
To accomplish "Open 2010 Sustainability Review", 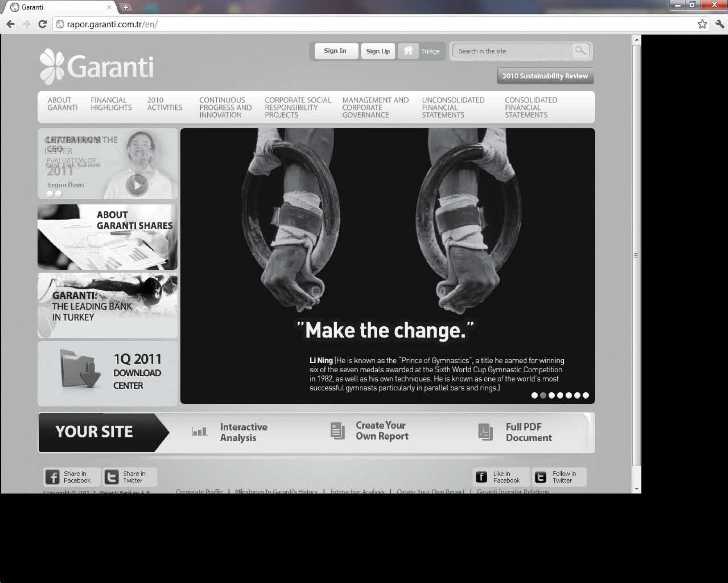I will 545,76.
